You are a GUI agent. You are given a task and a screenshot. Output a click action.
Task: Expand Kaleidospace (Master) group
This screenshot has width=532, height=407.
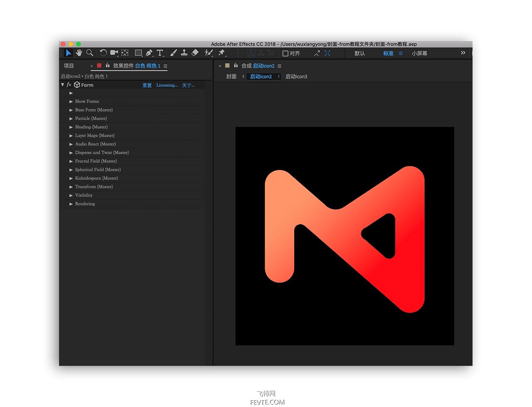pyautogui.click(x=71, y=178)
